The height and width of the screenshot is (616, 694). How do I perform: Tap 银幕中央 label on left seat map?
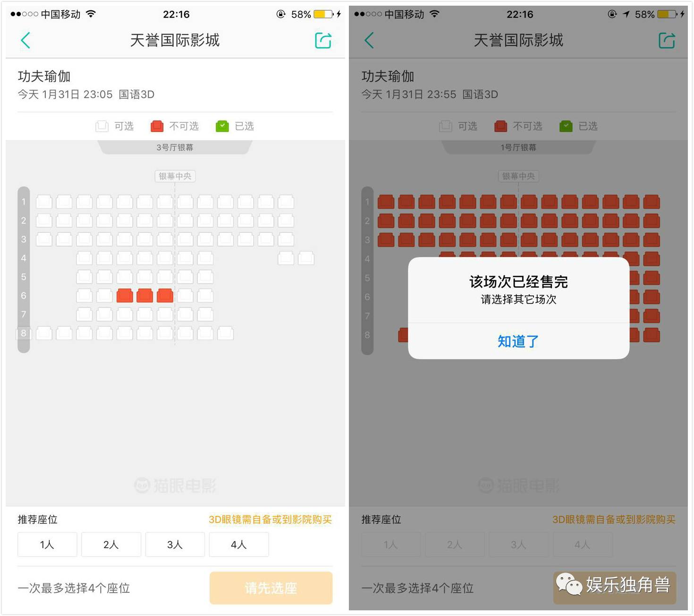(x=175, y=176)
